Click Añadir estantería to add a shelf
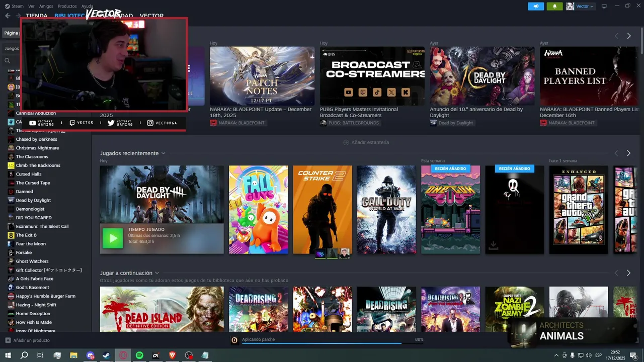The height and width of the screenshot is (362, 644). pos(366,142)
